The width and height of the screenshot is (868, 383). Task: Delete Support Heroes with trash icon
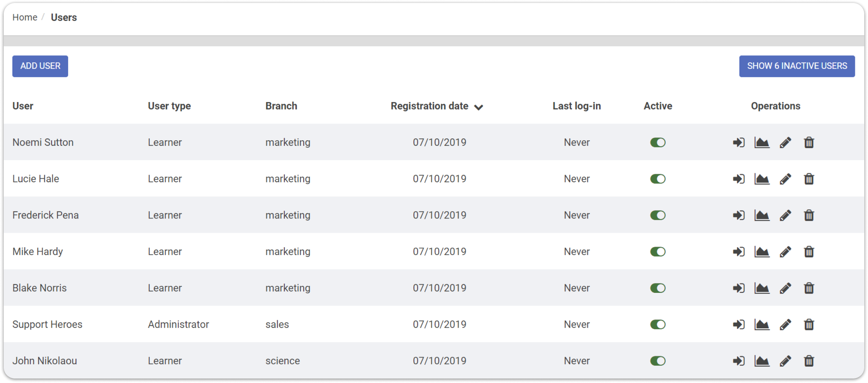[809, 324]
